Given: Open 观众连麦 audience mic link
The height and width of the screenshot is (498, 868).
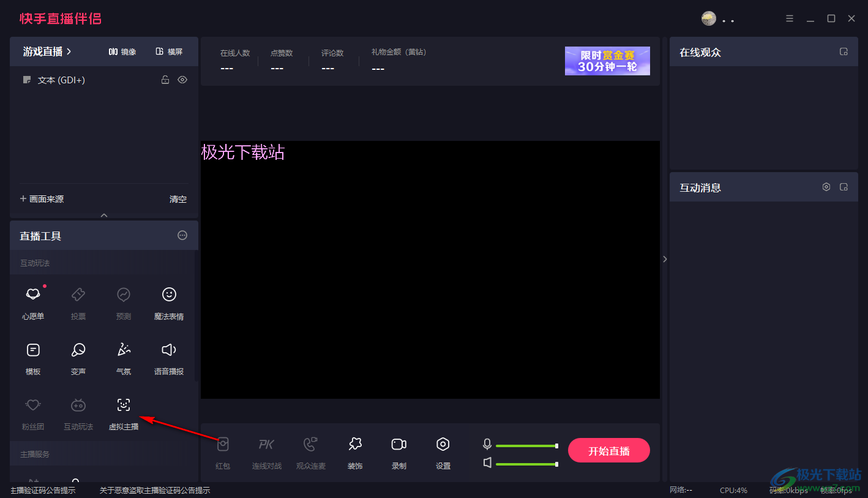Looking at the screenshot, I should click(x=311, y=453).
